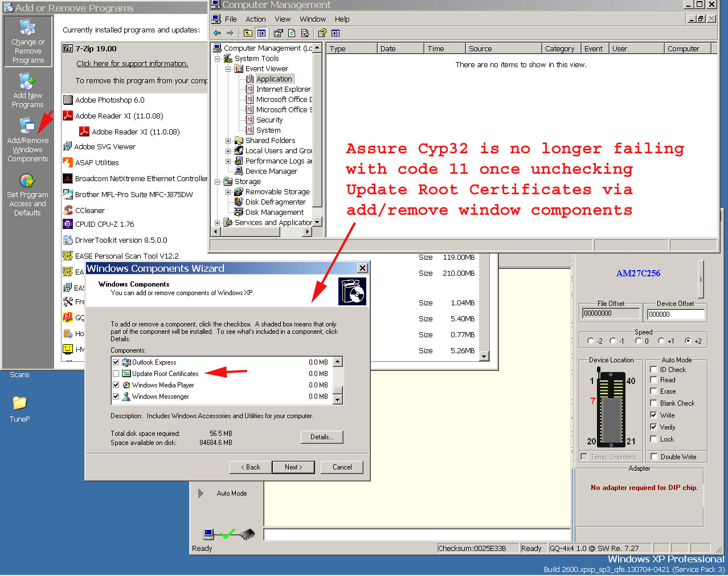728x576 pixels.
Task: Toggle the Show/Hide Console Tree icon
Action: pos(261,33)
